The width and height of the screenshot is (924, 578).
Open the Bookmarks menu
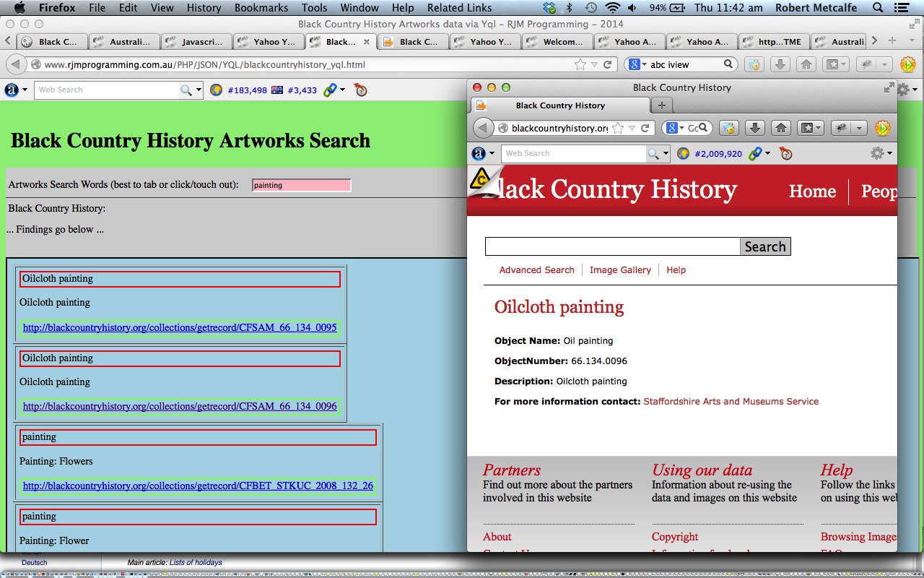pyautogui.click(x=261, y=8)
